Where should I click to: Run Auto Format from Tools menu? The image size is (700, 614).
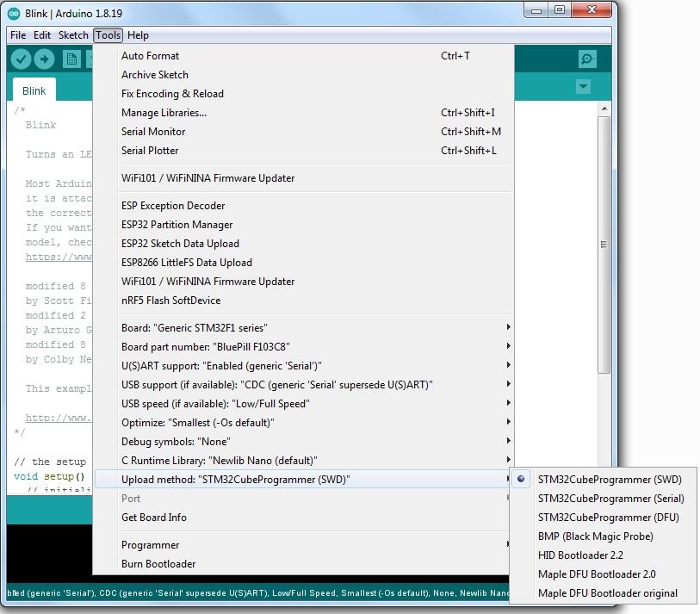tap(304, 56)
